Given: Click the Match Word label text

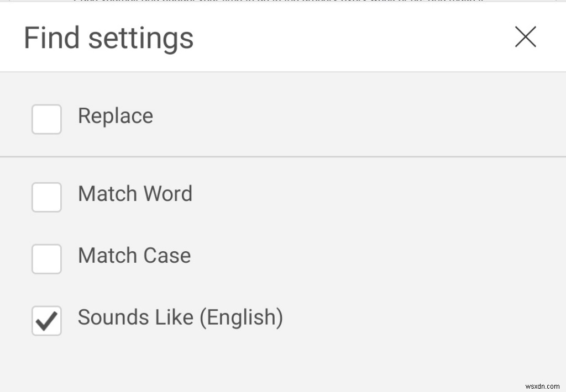Looking at the screenshot, I should 135,194.
